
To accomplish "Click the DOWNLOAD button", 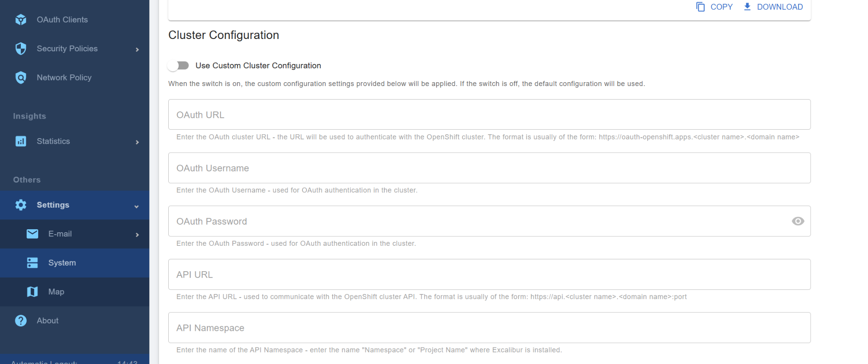I will coord(773,7).
